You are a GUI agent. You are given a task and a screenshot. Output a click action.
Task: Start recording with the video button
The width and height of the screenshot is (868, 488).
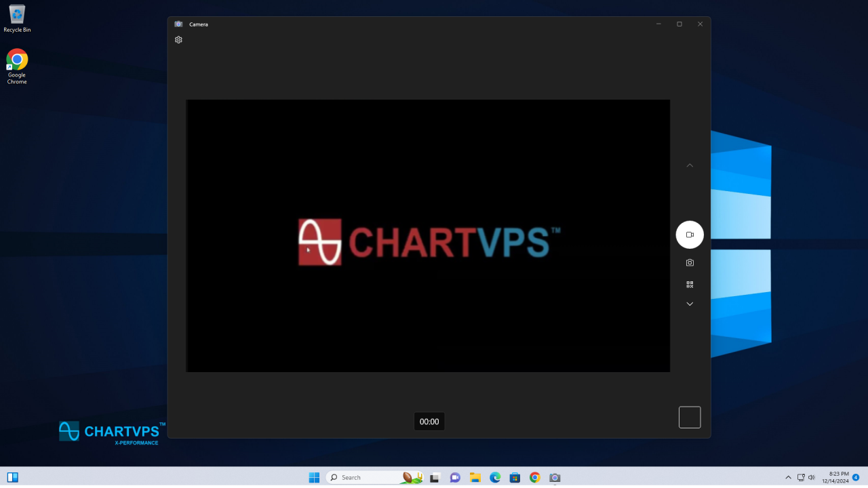690,235
